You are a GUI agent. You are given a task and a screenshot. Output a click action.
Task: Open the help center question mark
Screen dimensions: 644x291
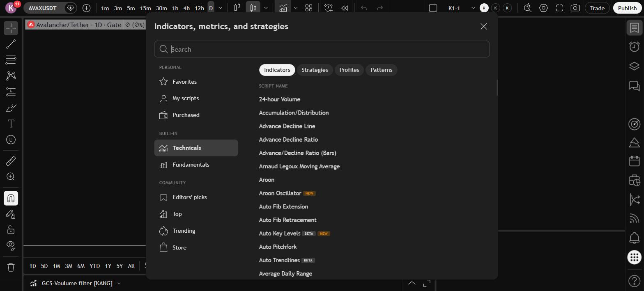[634, 281]
